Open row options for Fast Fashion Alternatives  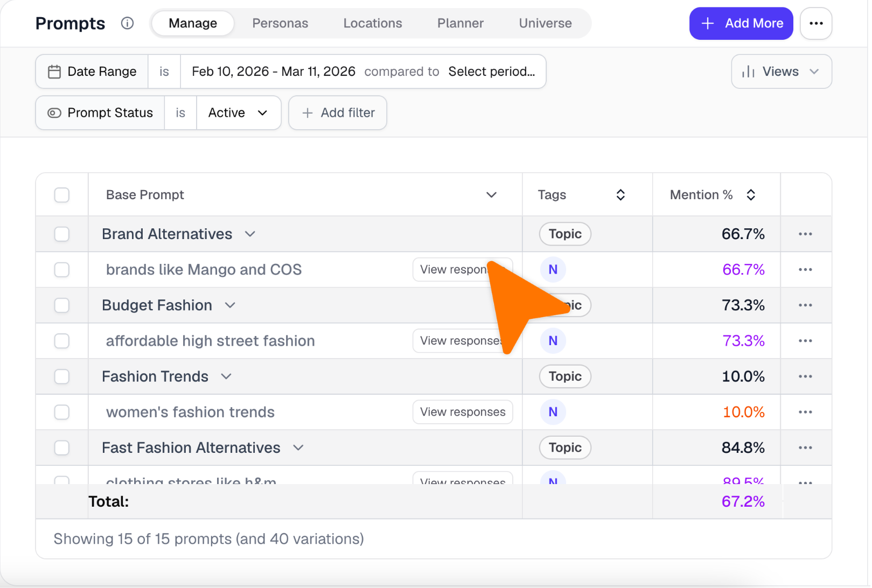(x=805, y=447)
